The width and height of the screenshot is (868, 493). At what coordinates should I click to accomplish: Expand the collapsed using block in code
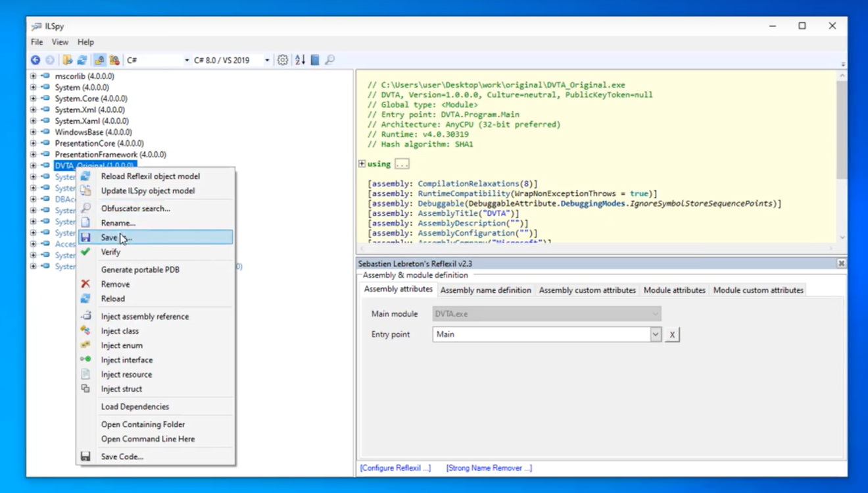point(362,164)
